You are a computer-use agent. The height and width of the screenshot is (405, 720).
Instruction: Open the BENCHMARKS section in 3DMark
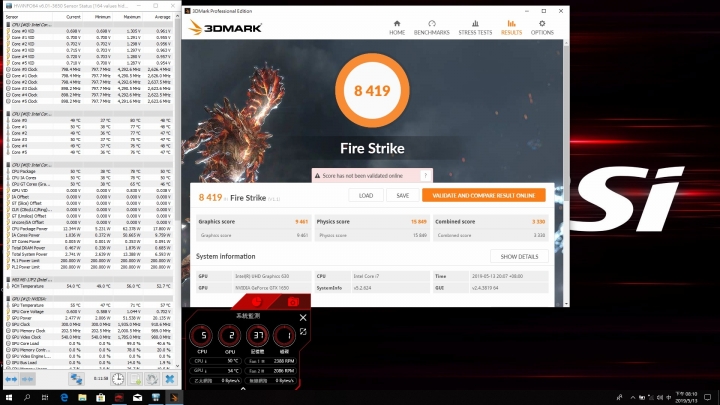click(431, 28)
